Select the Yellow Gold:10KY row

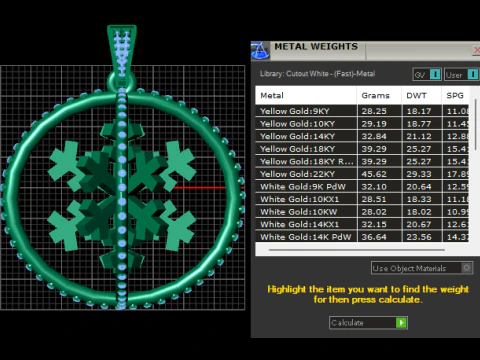pos(362,124)
